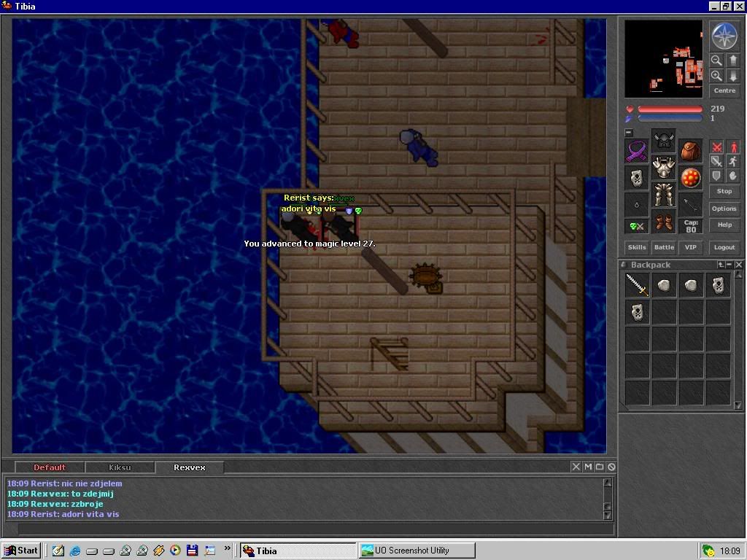Select the first white stone in Backpack
The image size is (747, 560).
[664, 285]
